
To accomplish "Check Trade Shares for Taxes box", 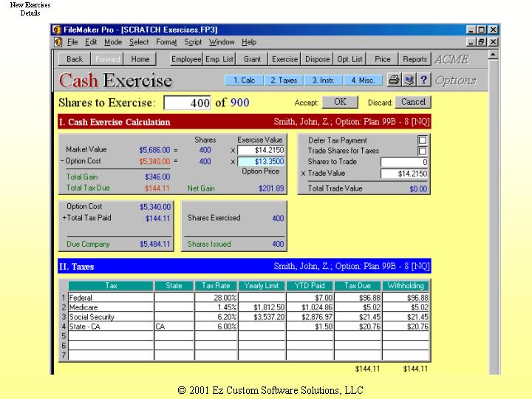I will point(423,151).
